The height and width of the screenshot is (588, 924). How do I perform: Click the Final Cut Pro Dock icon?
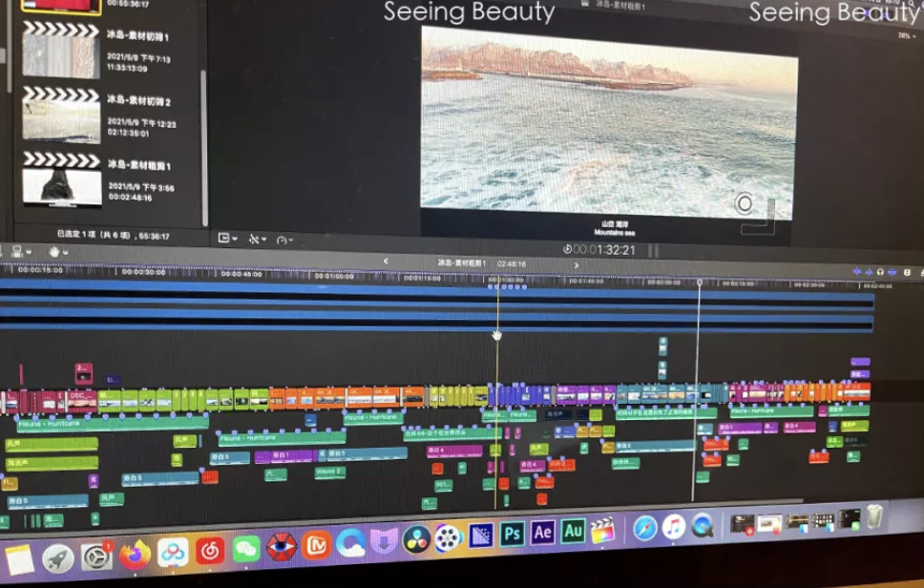point(603,530)
